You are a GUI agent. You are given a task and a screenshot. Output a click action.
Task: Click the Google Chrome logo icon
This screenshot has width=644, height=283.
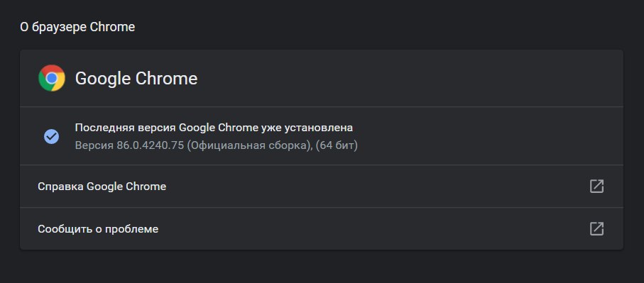[x=52, y=78]
